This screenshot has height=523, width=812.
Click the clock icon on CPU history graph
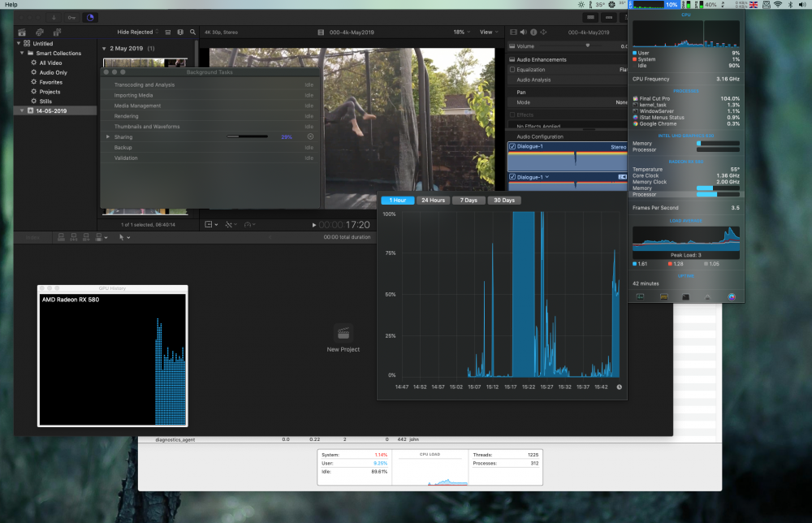pos(619,387)
